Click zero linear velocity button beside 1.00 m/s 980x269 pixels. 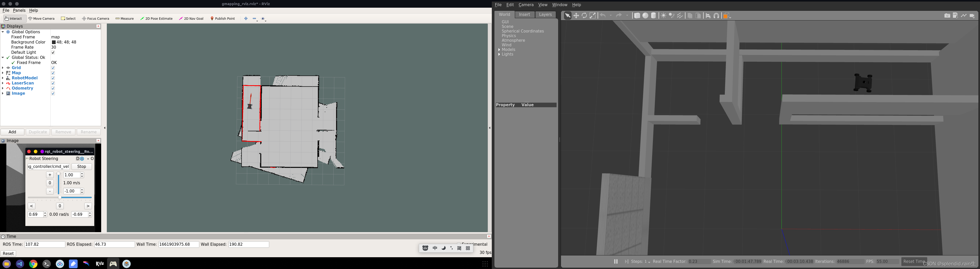tap(49, 183)
